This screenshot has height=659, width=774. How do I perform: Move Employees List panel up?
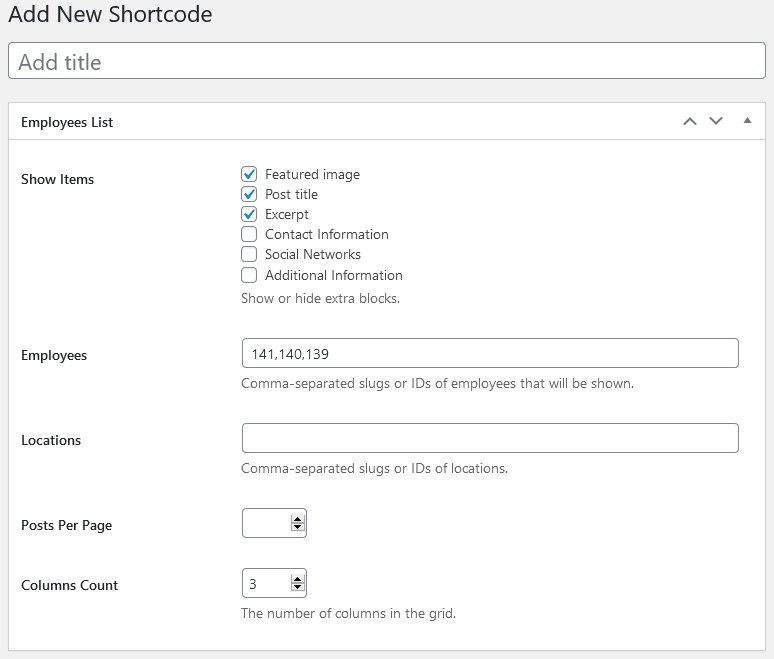(x=690, y=121)
